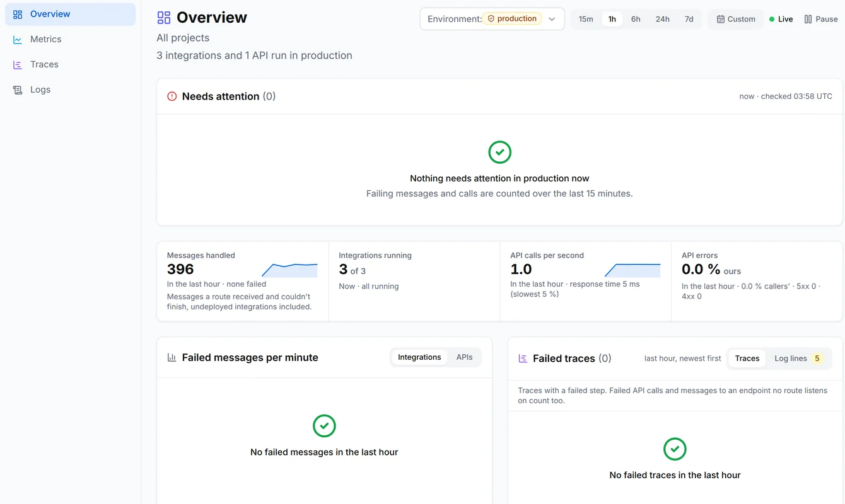Click checkmark above No failed traces
845x504 pixels.
(675, 449)
